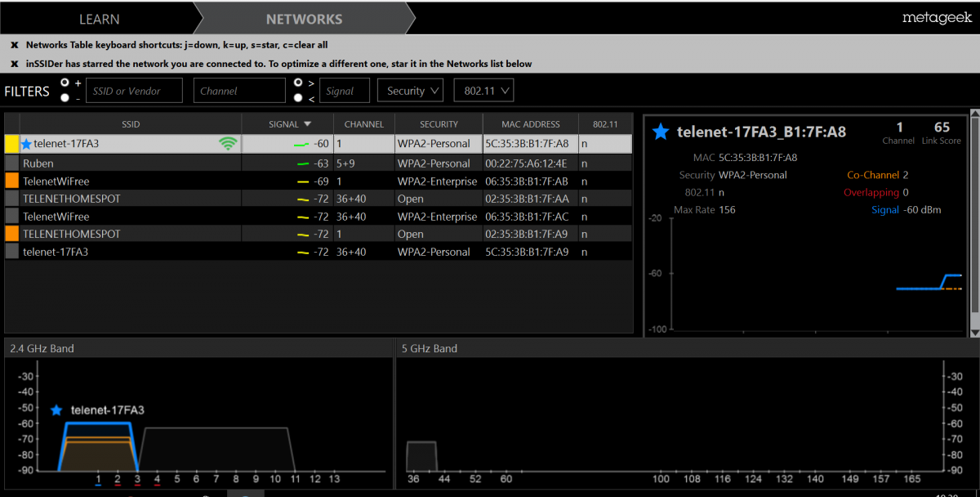Viewport: 980px width, 497px height.
Task: Click channel 1 marker on 2.4 GHz axis
Action: tap(98, 479)
